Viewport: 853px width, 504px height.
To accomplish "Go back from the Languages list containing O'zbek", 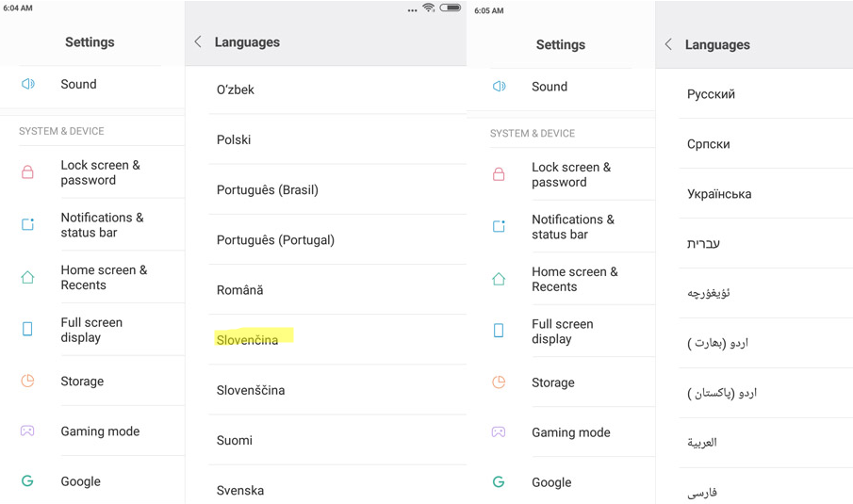I will 198,41.
